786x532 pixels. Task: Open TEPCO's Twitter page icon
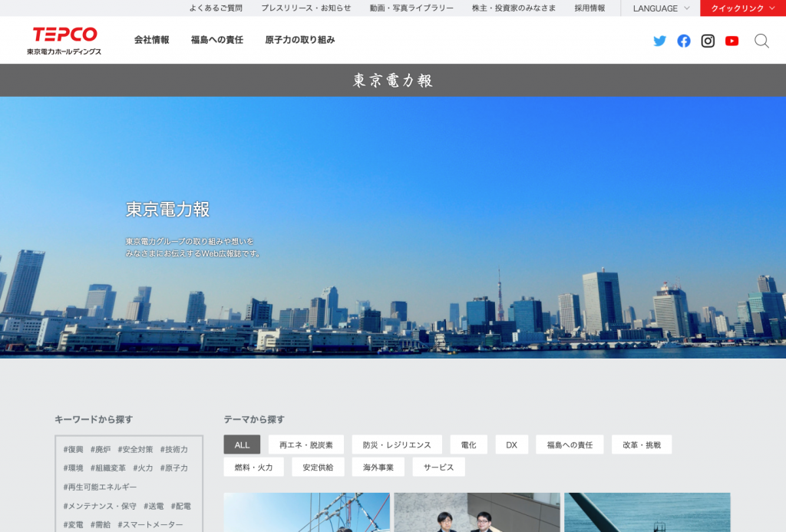click(659, 41)
